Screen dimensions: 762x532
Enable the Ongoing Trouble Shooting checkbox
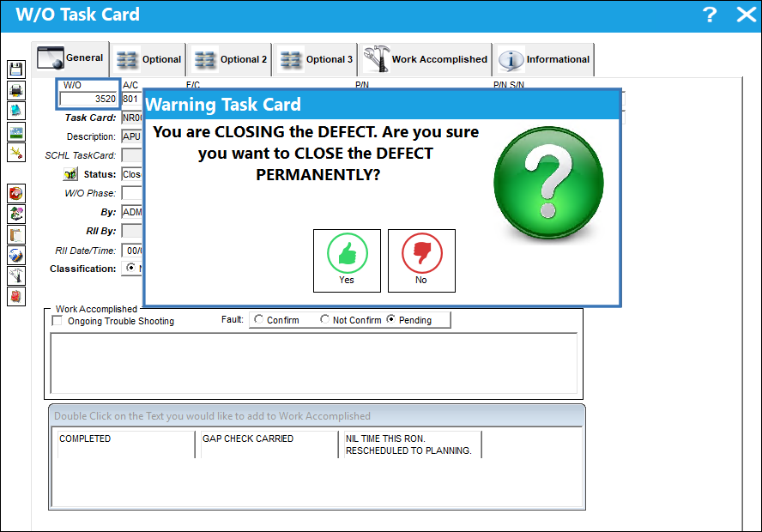point(57,321)
